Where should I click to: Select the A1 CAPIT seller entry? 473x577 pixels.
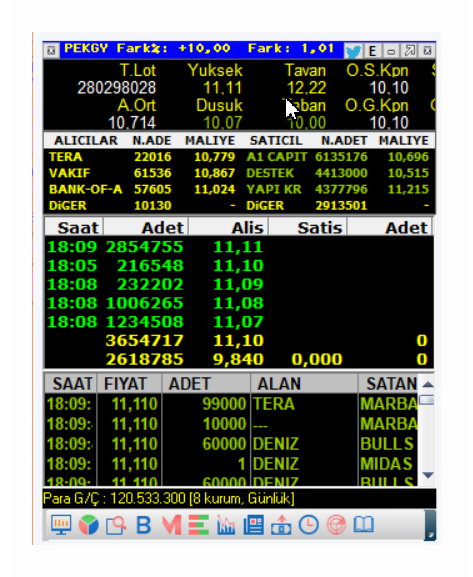pyautogui.click(x=276, y=157)
